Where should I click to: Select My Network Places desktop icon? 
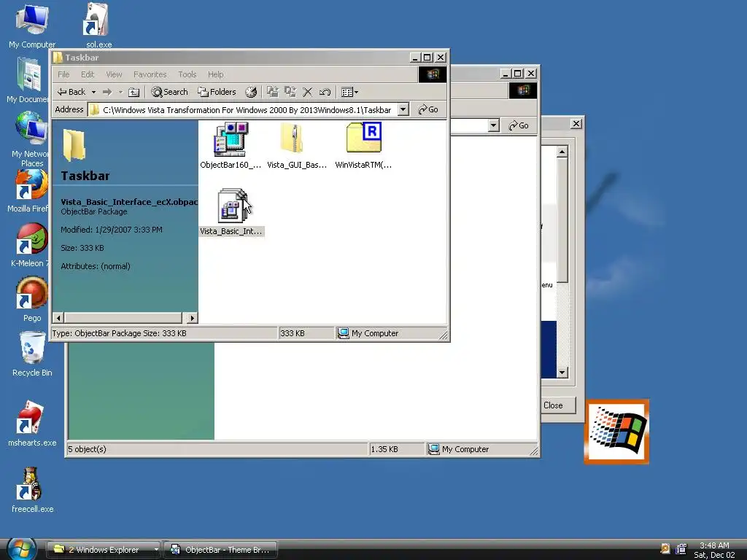point(31,139)
